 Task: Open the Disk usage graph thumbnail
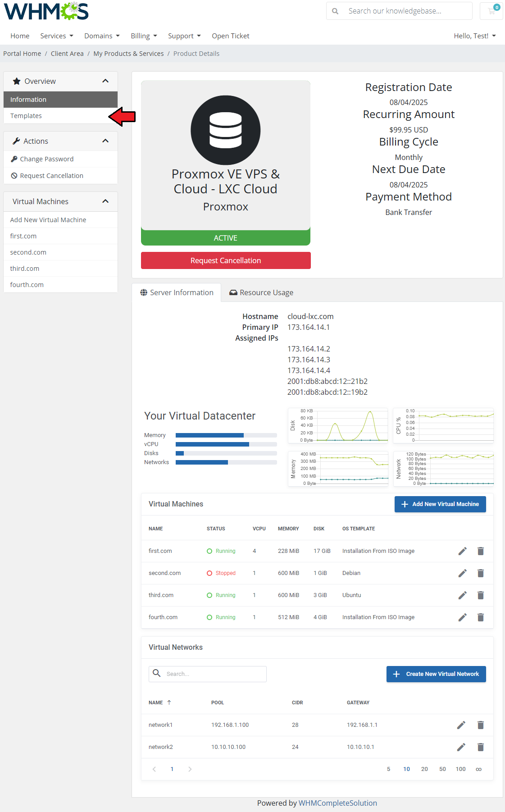click(x=338, y=426)
